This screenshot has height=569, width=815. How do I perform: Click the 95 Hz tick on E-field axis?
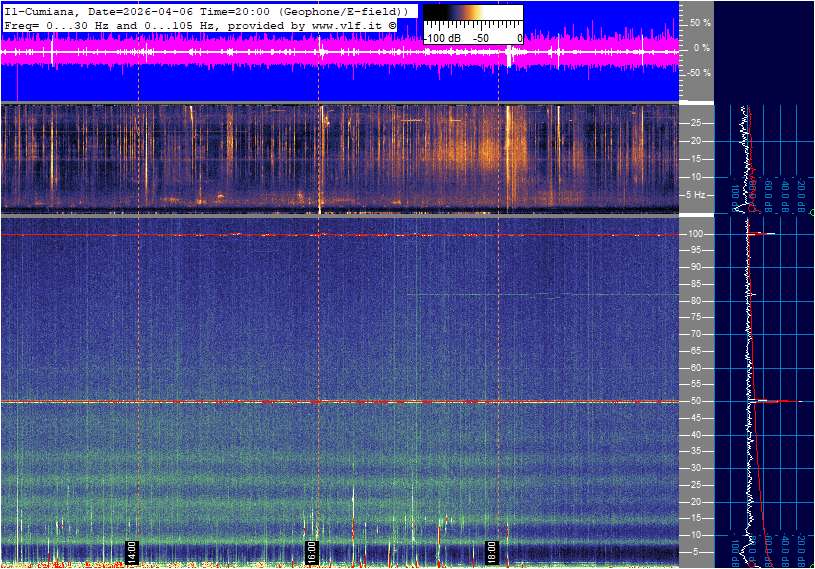695,250
